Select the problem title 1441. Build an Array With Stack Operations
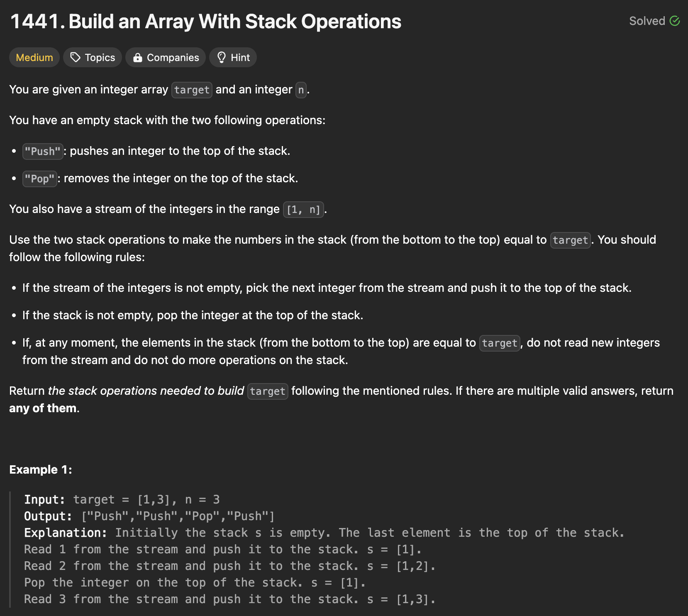The width and height of the screenshot is (688, 616). (x=206, y=22)
